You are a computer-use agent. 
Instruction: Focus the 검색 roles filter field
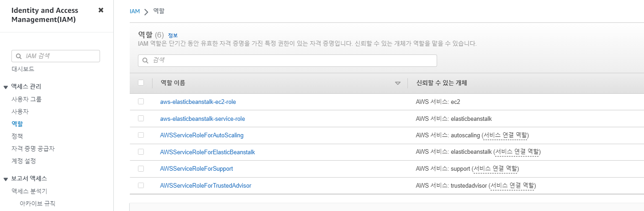coord(287,60)
